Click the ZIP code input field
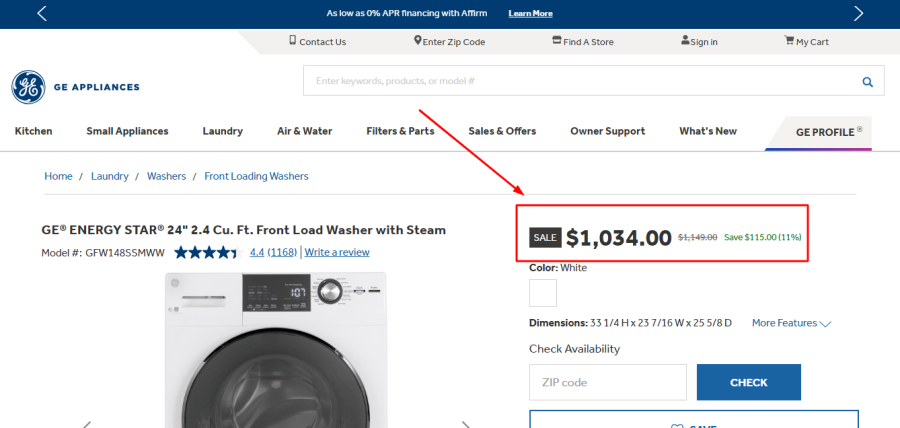The height and width of the screenshot is (428, 900). point(607,382)
